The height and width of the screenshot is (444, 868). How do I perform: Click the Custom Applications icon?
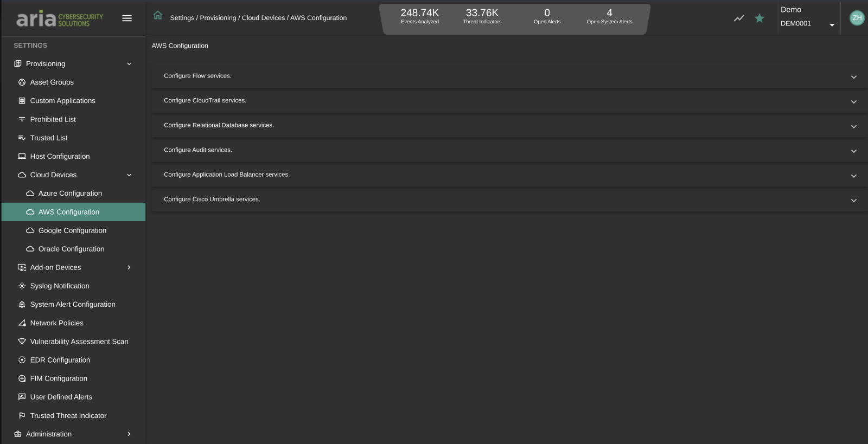point(22,101)
